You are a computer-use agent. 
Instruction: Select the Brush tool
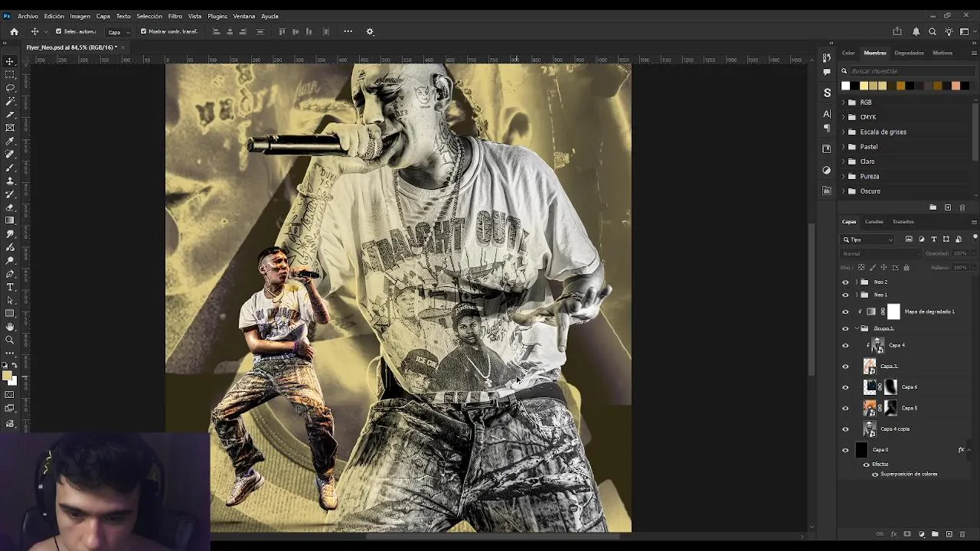click(10, 168)
